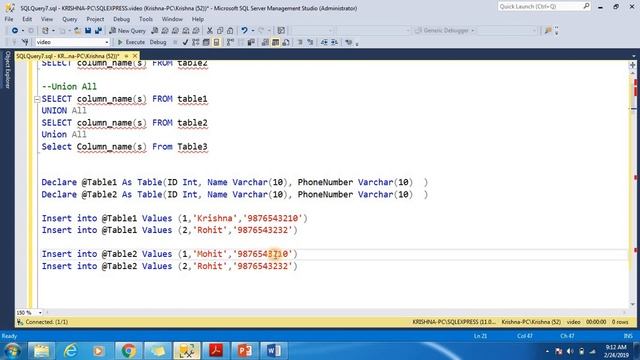Click the Uncomment selected lines icon
This screenshot has height=360, width=640.
tap(310, 42)
